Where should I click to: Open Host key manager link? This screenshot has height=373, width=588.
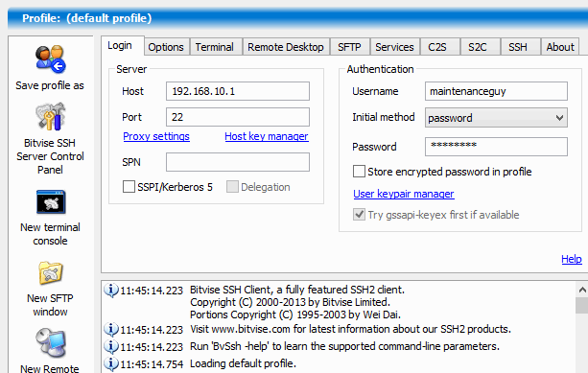pos(267,136)
